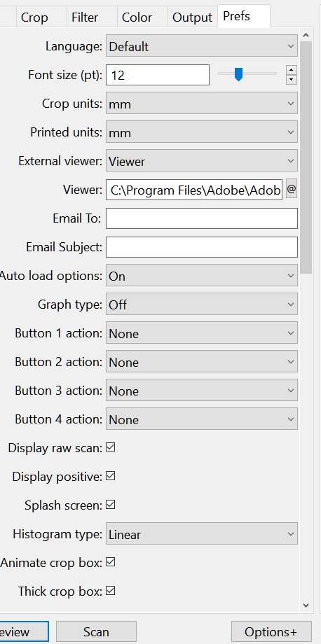The image size is (321, 644).
Task: Click the scrollbar up arrow at the top
Action: pyautogui.click(x=306, y=35)
